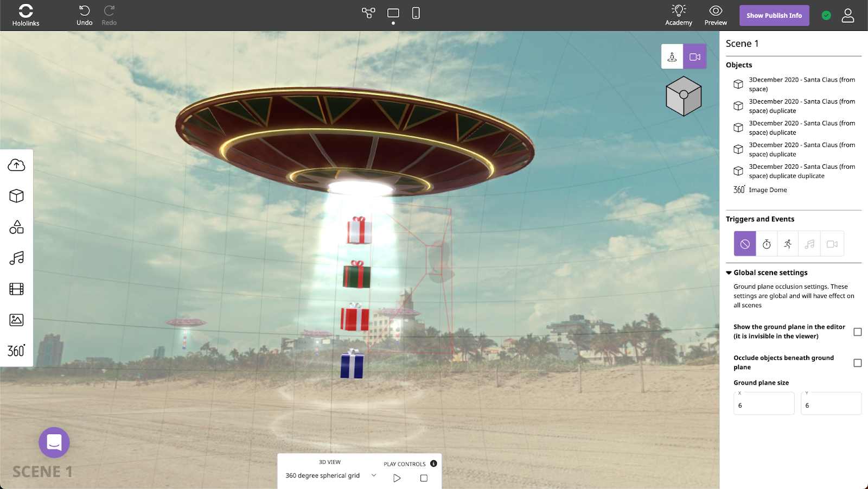Show play controls info tooltip icon
Screen dimensions: 868x489
pos(433,463)
